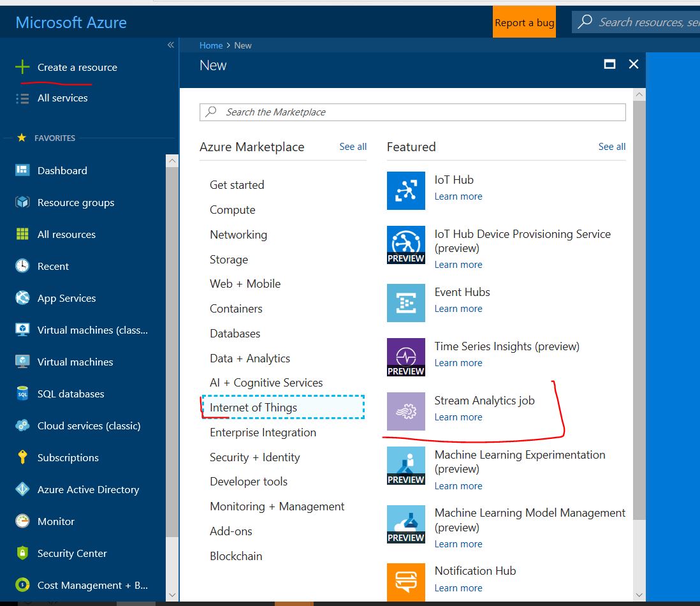Select the Blockchain category
This screenshot has width=700, height=606.
pyautogui.click(x=236, y=556)
